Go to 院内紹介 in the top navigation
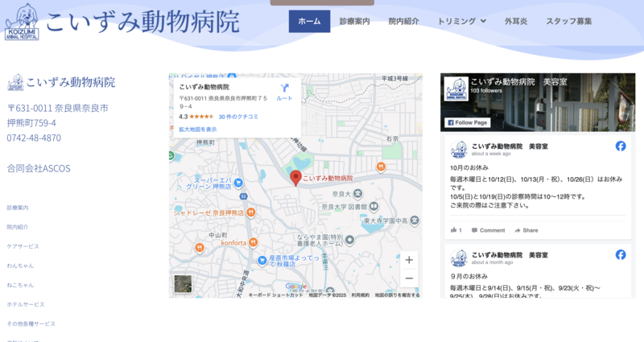This screenshot has width=644, height=342. point(403,21)
